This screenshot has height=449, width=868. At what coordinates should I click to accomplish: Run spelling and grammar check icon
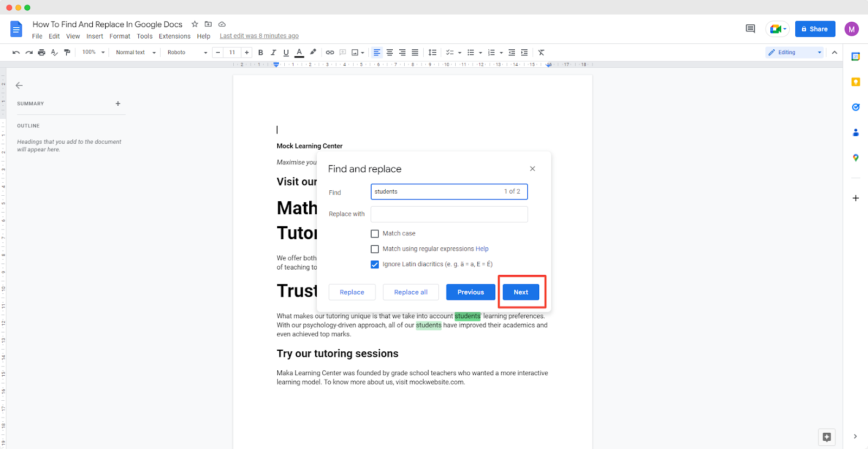point(54,53)
